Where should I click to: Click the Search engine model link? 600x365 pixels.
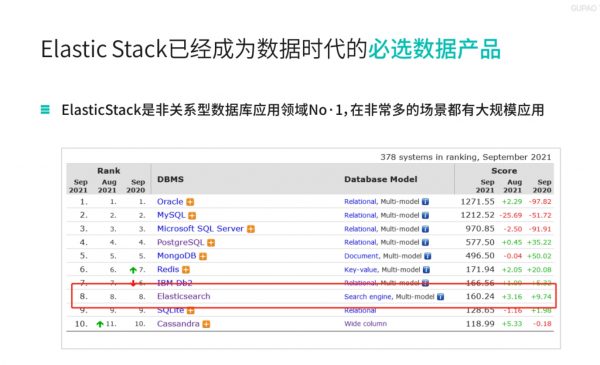click(x=368, y=297)
